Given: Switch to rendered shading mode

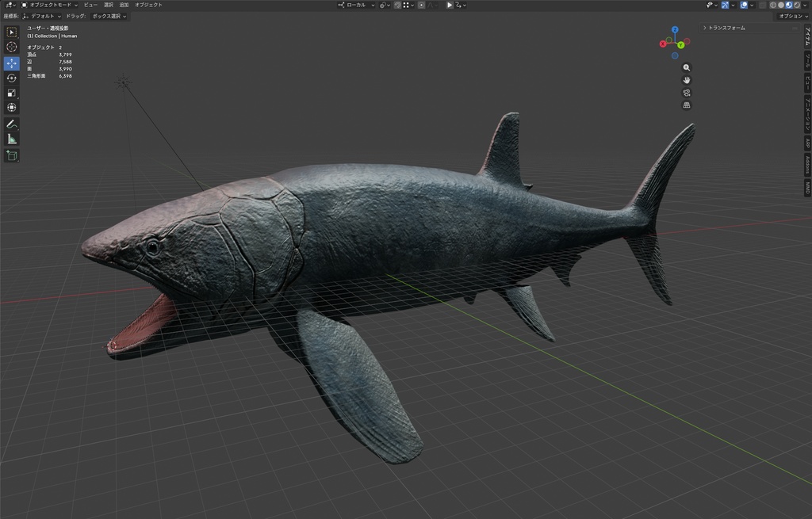Looking at the screenshot, I should click(x=796, y=6).
